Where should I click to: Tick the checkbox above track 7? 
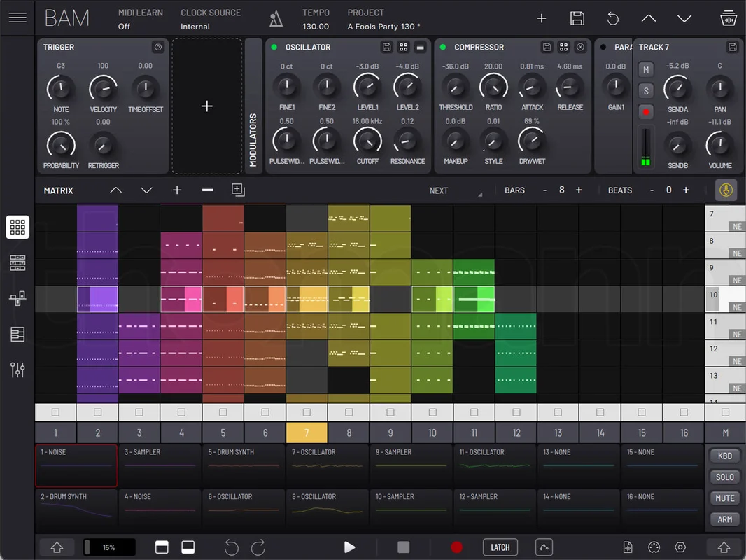pyautogui.click(x=307, y=412)
